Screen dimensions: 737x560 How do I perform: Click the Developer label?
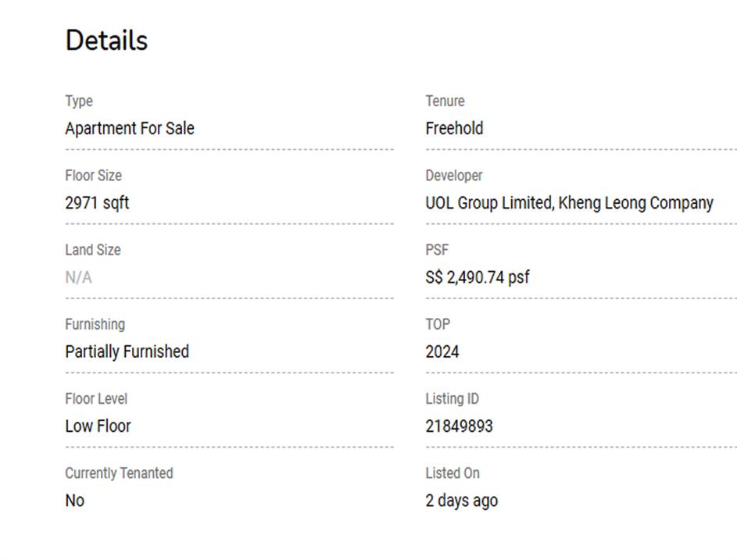tap(453, 176)
